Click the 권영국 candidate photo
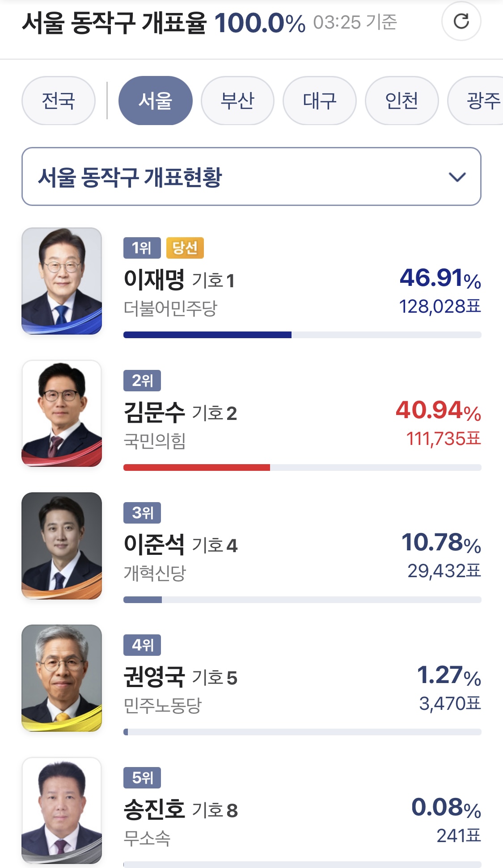This screenshot has width=503, height=868. [x=62, y=678]
